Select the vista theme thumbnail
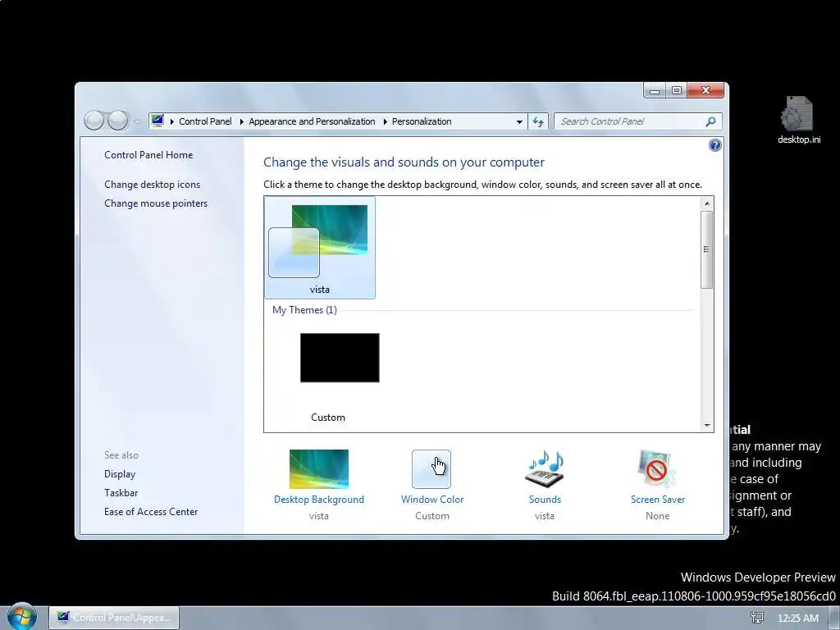 pyautogui.click(x=320, y=248)
